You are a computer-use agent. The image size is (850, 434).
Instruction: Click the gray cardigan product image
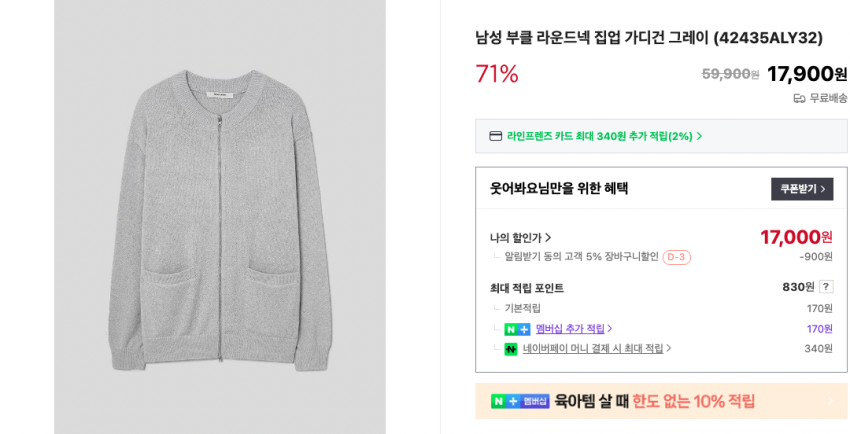click(220, 217)
